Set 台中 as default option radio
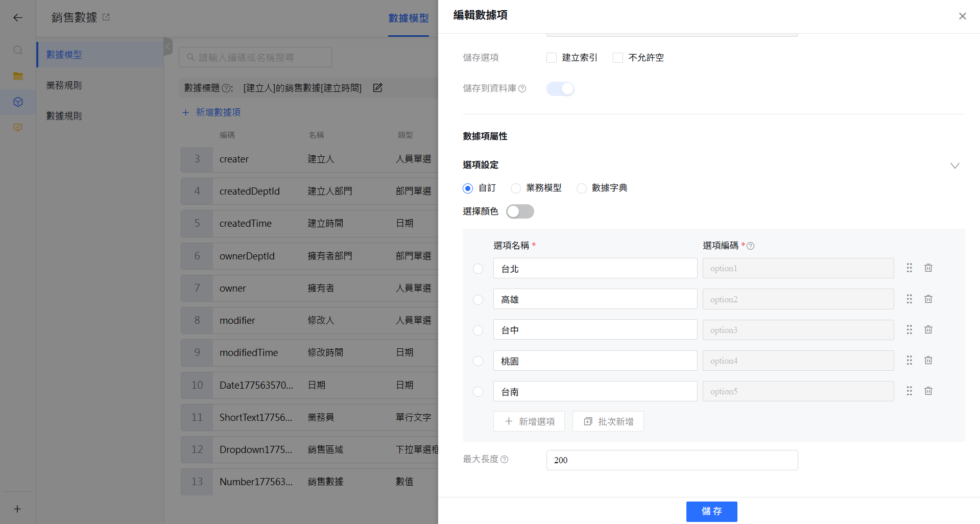The width and height of the screenshot is (980, 524). [x=478, y=330]
